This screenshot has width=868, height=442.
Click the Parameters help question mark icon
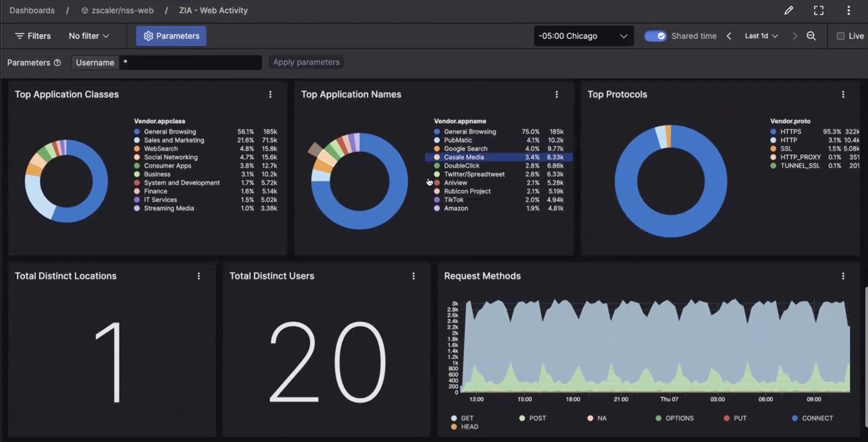tap(57, 63)
